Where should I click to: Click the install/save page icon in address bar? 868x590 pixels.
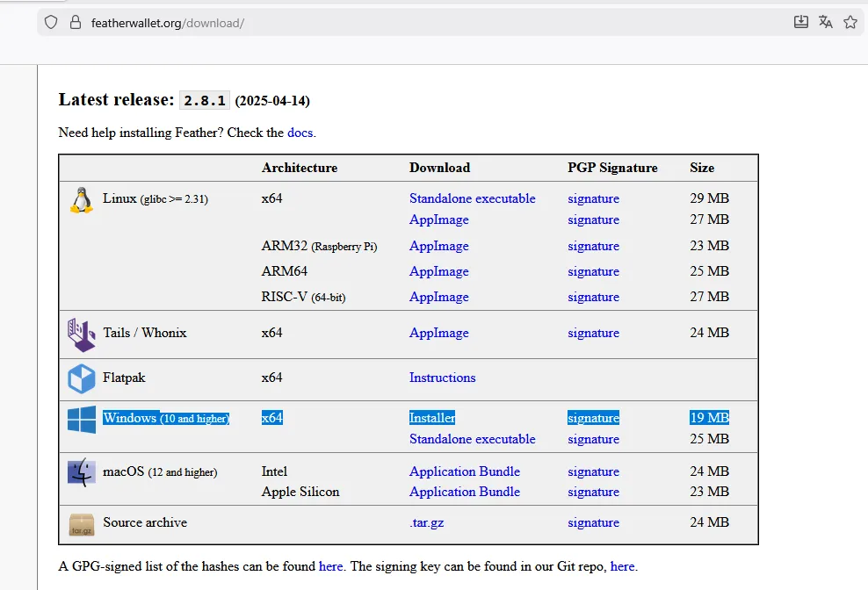click(x=800, y=22)
